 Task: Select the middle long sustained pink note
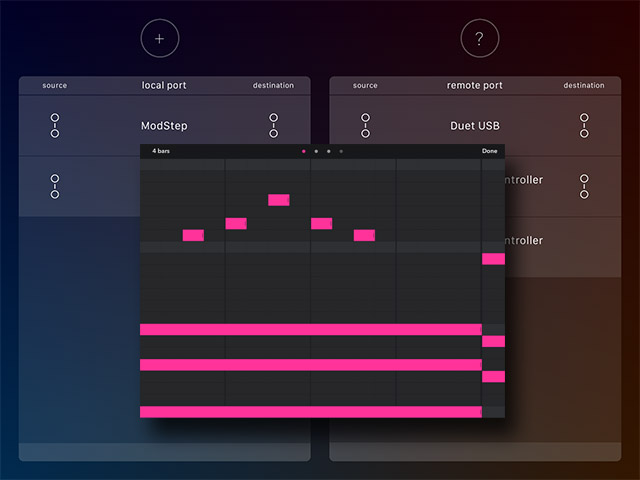pos(310,365)
